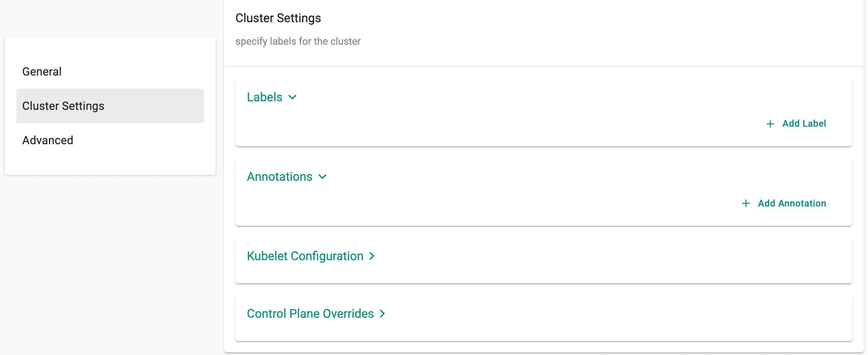Viewport: 868px width, 355px height.
Task: Click the Cluster Settings page heading
Action: click(x=278, y=18)
